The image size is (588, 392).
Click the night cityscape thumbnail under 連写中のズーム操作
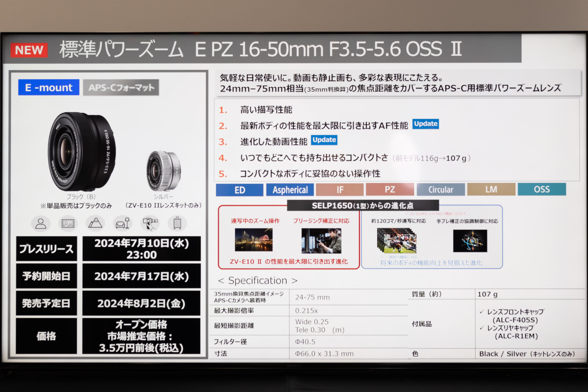[254, 240]
